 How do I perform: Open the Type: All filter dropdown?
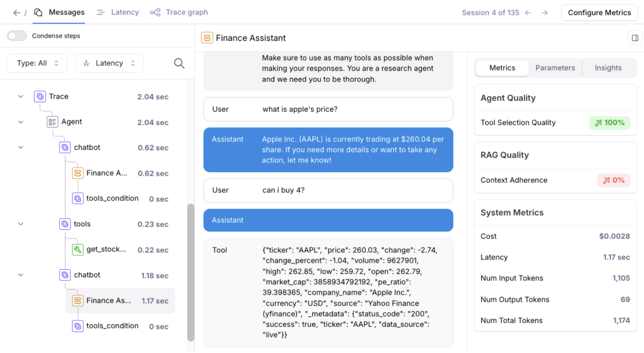(37, 63)
